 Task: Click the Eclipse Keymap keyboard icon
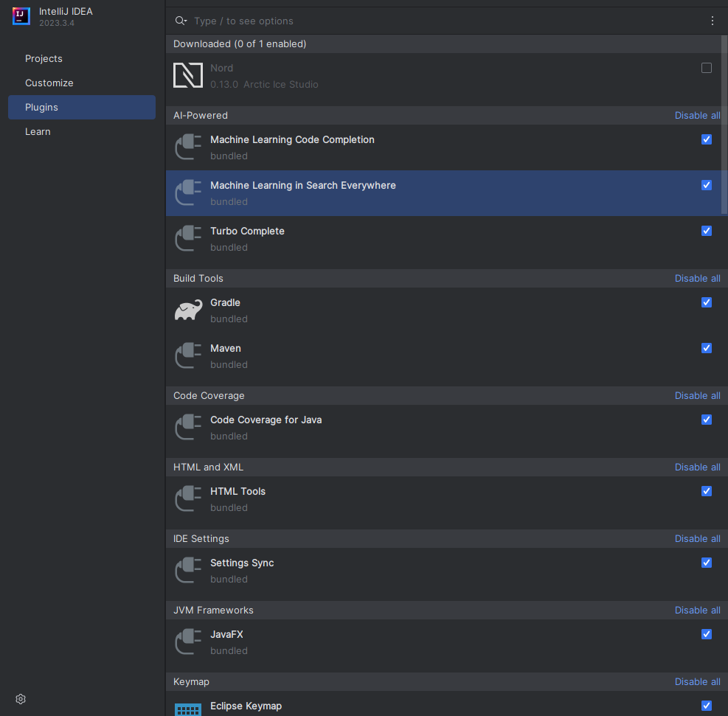[x=188, y=709]
